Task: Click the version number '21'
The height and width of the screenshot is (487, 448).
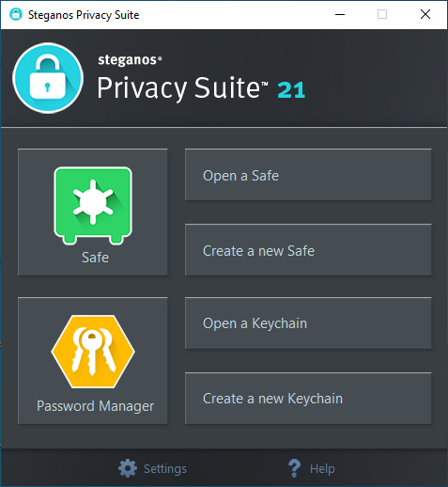Action: pyautogui.click(x=291, y=90)
